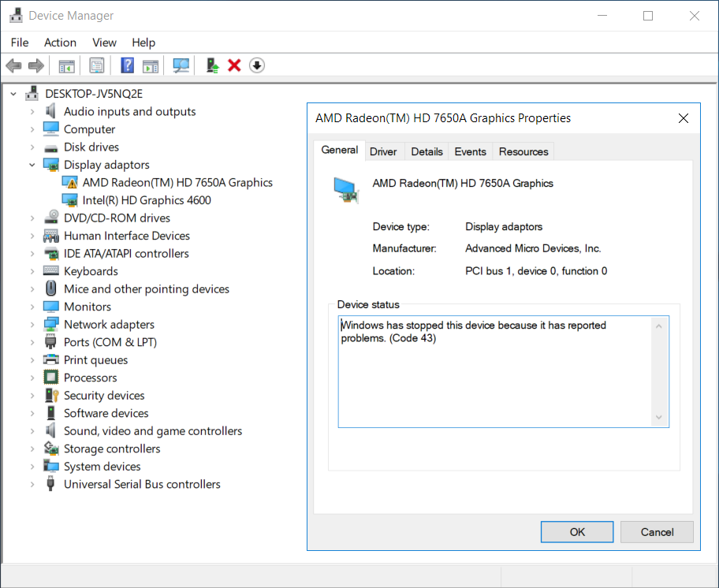Collapse the DESKTOP-JV5NQ2E root node

point(13,94)
